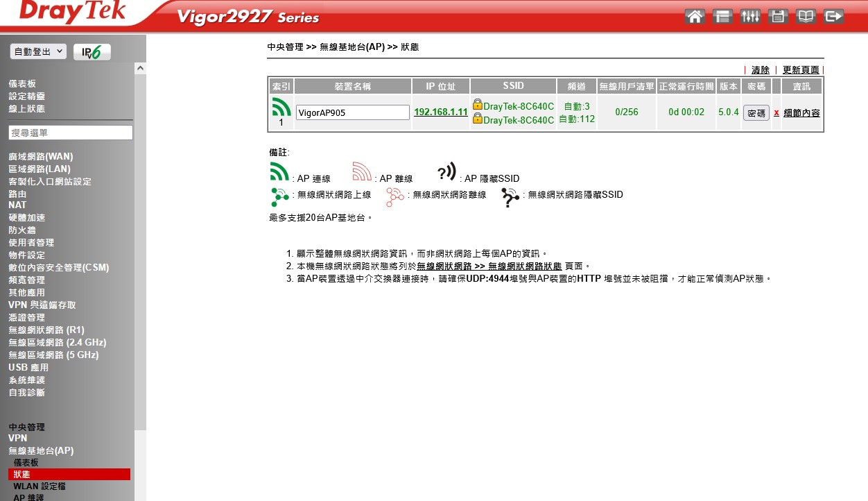Click 更新頁面 to refresh the page

(801, 70)
